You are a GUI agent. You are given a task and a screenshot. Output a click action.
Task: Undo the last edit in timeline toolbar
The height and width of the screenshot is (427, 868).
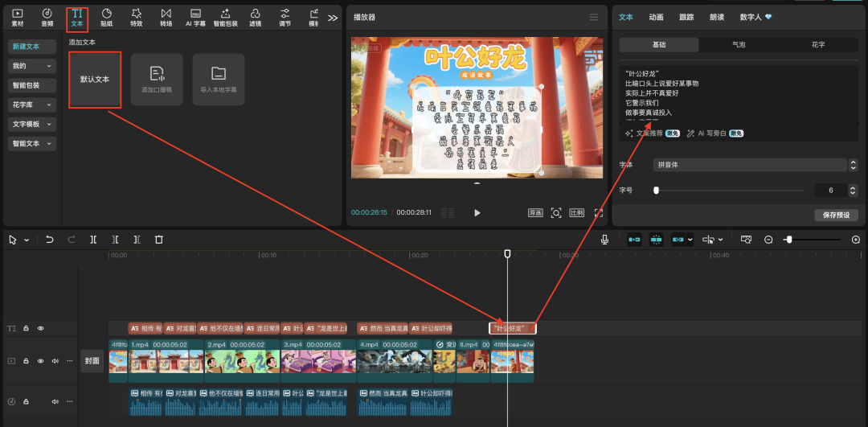pos(49,240)
